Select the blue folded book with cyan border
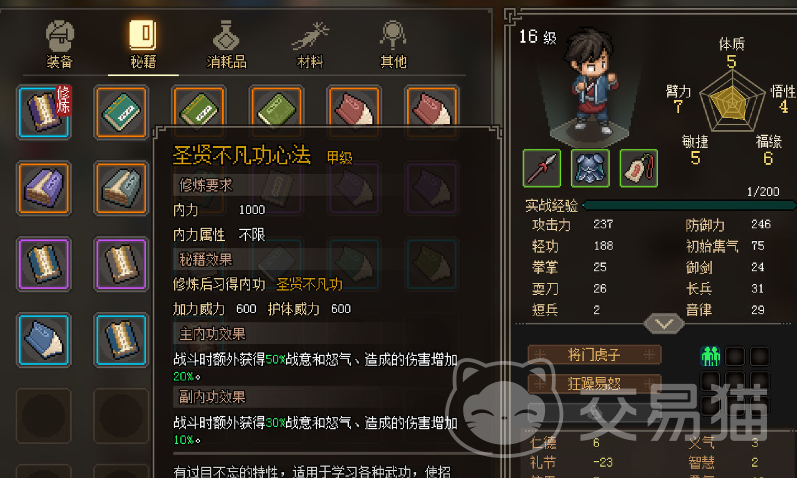This screenshot has width=797, height=478. (44, 340)
